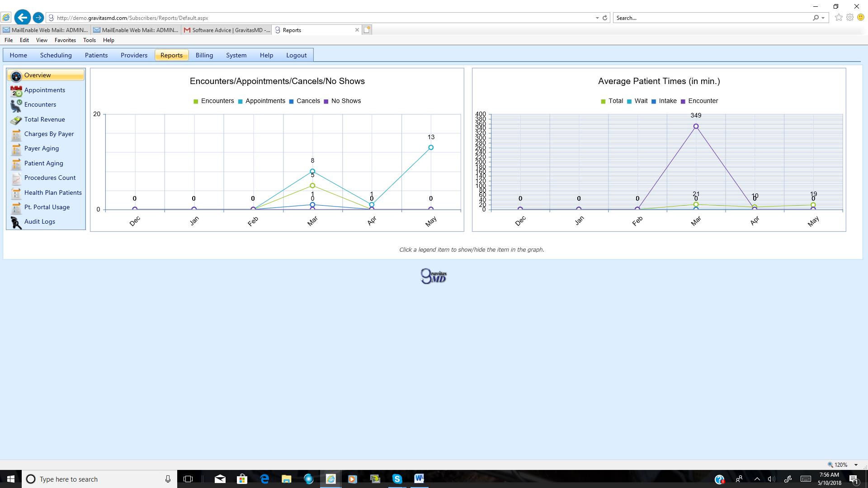The image size is (868, 488).
Task: Click the Logout navigation button
Action: (296, 55)
